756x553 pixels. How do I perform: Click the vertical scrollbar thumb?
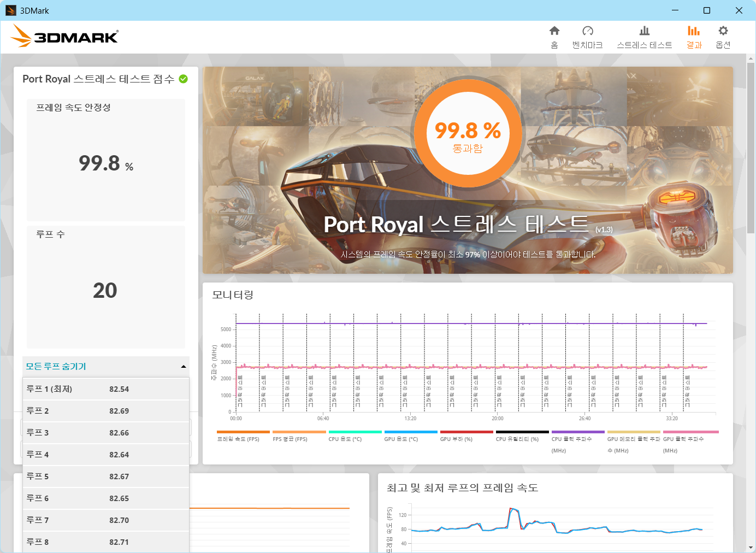tap(751, 148)
